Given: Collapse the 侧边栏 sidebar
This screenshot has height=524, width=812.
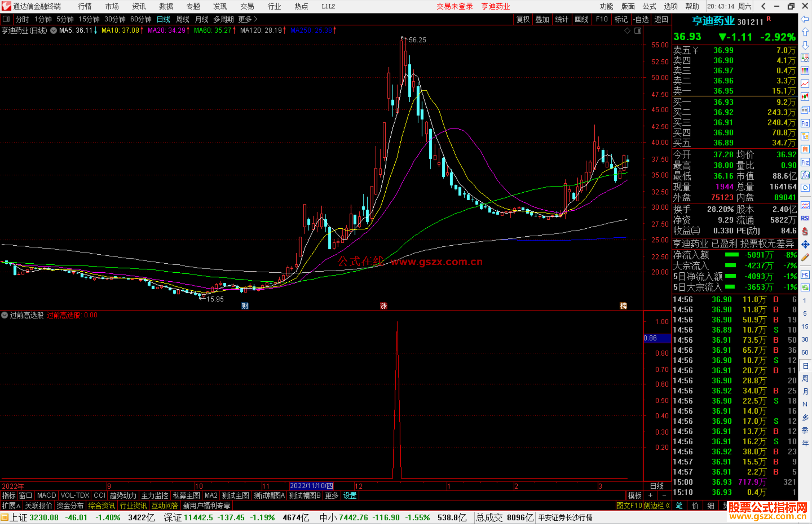Looking at the screenshot, I should 656,506.
